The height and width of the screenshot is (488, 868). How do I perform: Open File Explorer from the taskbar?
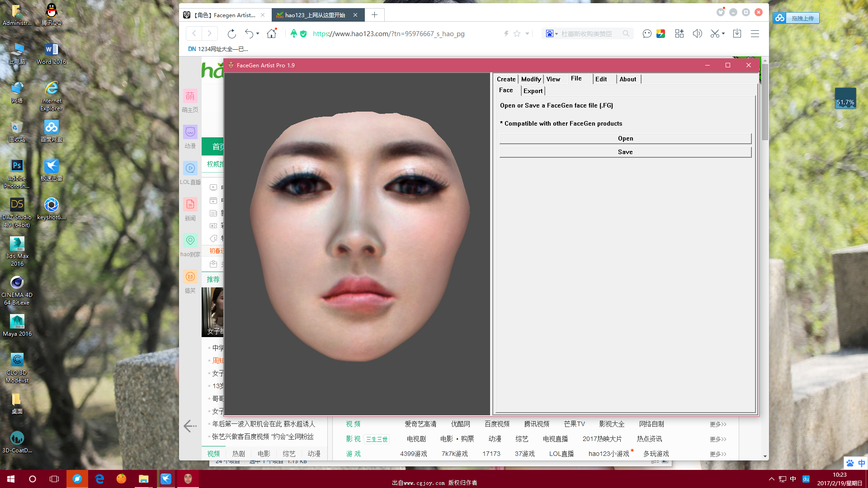tap(143, 479)
